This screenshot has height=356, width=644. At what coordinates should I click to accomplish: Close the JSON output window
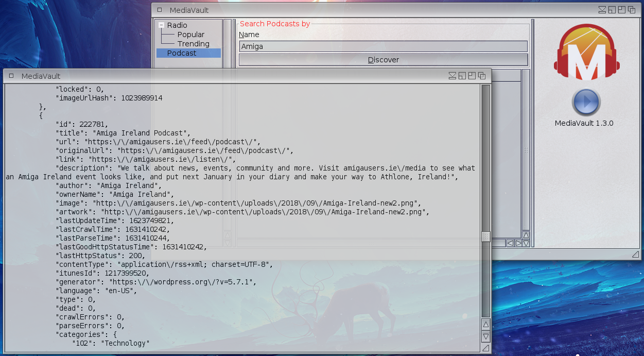pyautogui.click(x=11, y=76)
